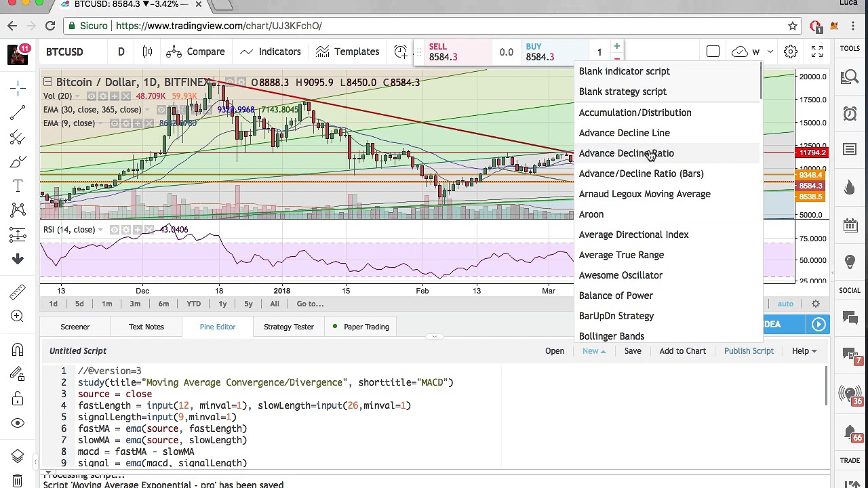Click the Compare button
Screen dimensions: 868x488
pyautogui.click(x=195, y=52)
